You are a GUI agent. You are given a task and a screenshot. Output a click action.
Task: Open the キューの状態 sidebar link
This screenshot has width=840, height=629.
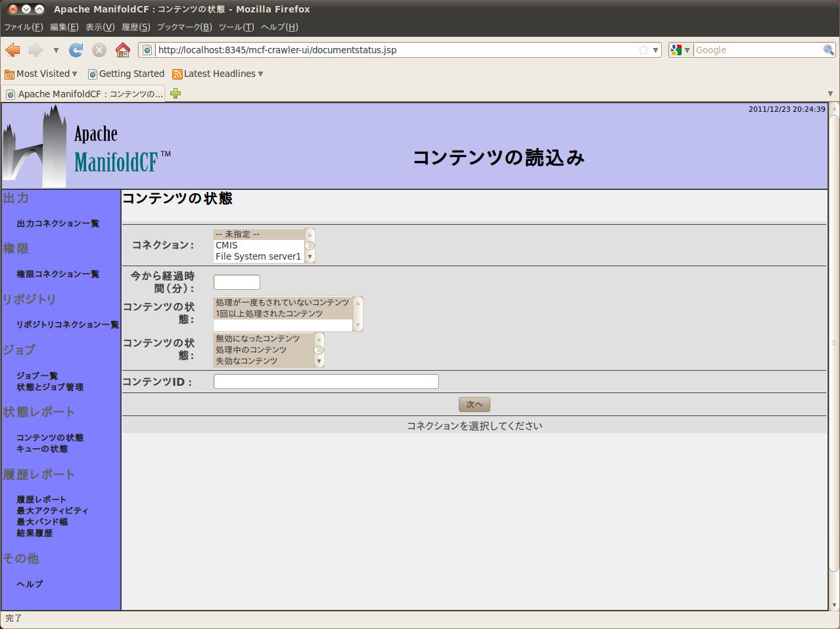[42, 449]
